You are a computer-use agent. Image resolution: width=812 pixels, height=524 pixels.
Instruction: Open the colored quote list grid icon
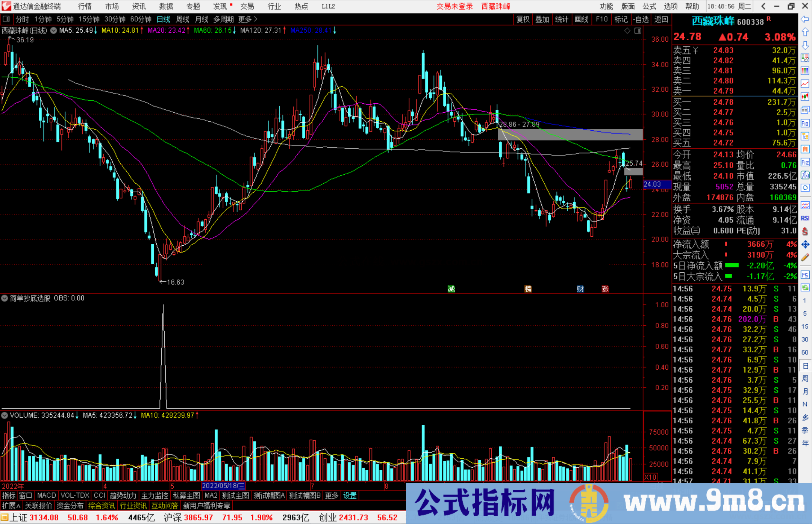point(805,71)
